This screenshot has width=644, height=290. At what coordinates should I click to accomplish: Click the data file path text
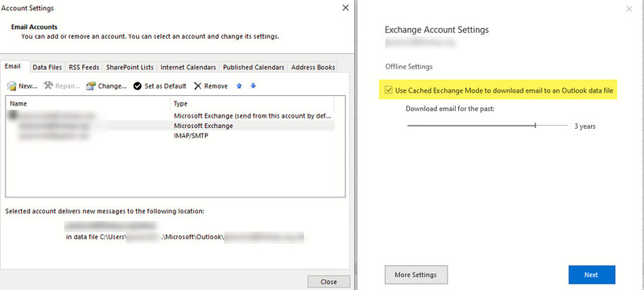tap(185, 237)
